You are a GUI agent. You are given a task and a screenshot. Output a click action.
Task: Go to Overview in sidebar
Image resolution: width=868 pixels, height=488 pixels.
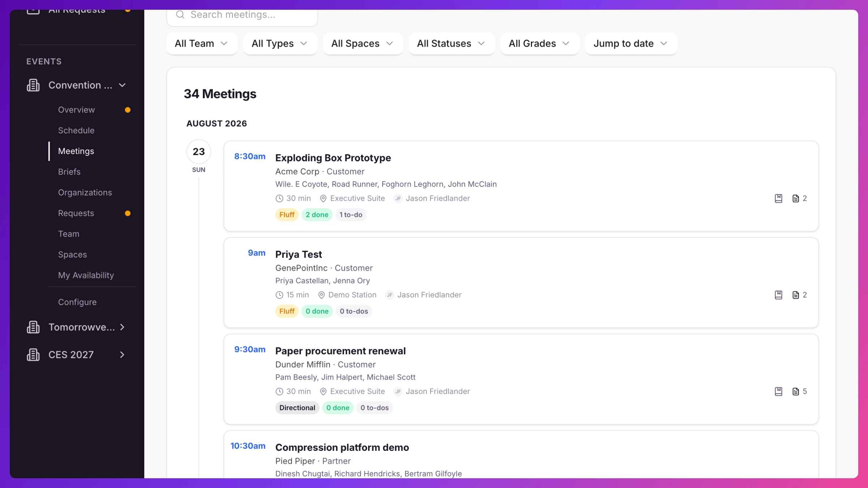[76, 110]
